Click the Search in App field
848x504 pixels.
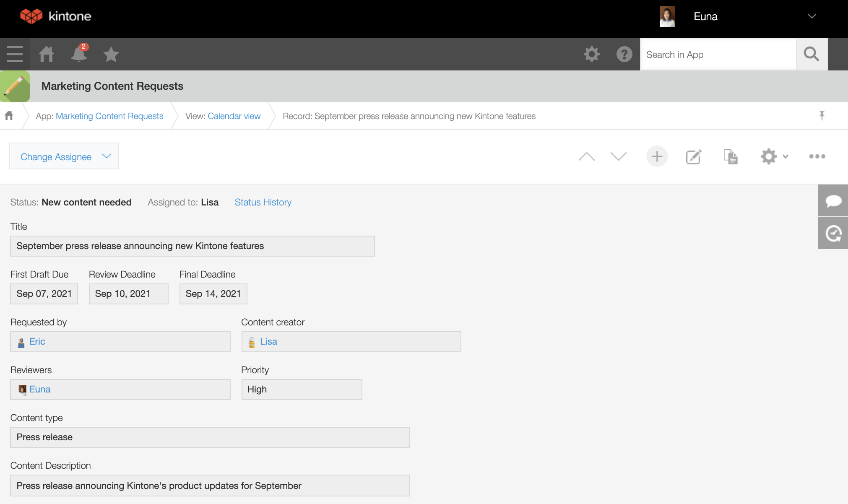[718, 55]
